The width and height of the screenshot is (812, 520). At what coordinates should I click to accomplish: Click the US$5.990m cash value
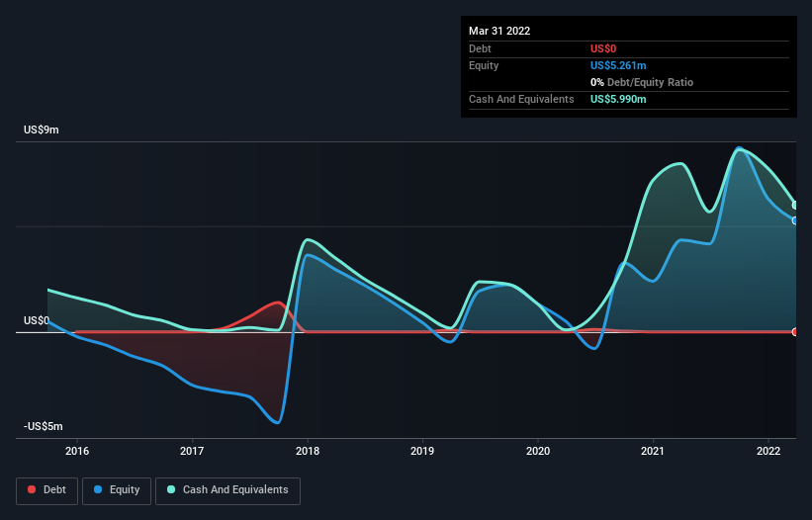pyautogui.click(x=618, y=99)
